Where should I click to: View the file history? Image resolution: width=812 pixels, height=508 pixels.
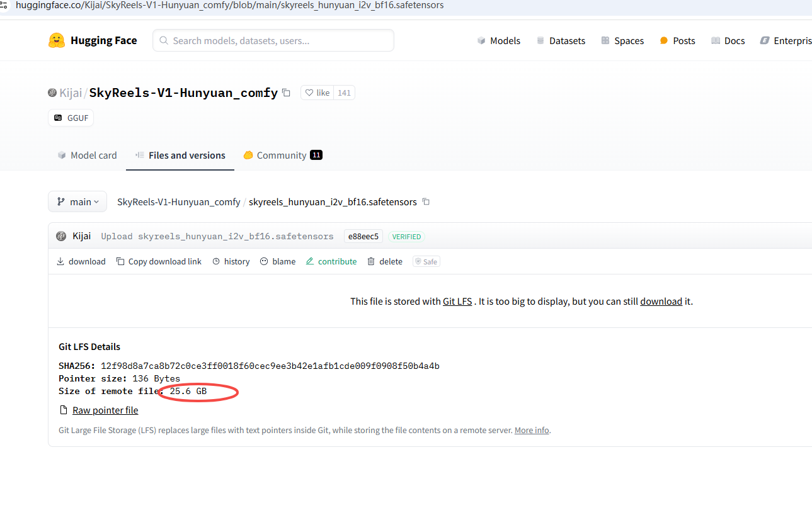pyautogui.click(x=231, y=261)
